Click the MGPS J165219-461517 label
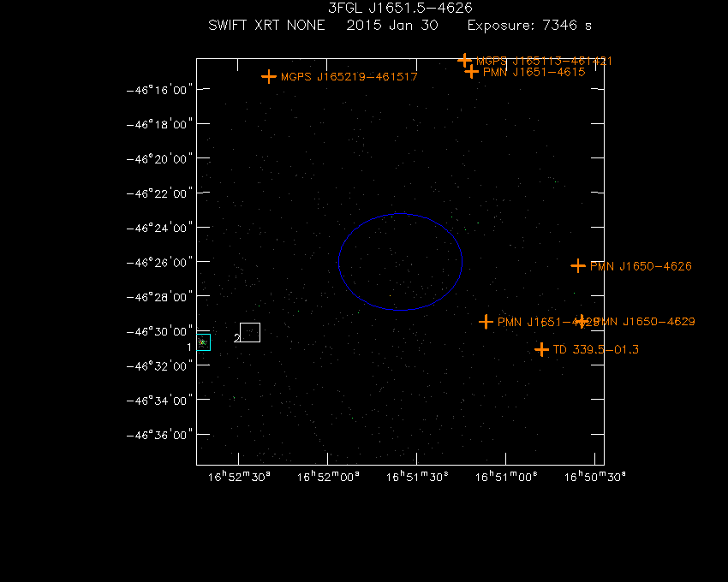 tap(349, 76)
